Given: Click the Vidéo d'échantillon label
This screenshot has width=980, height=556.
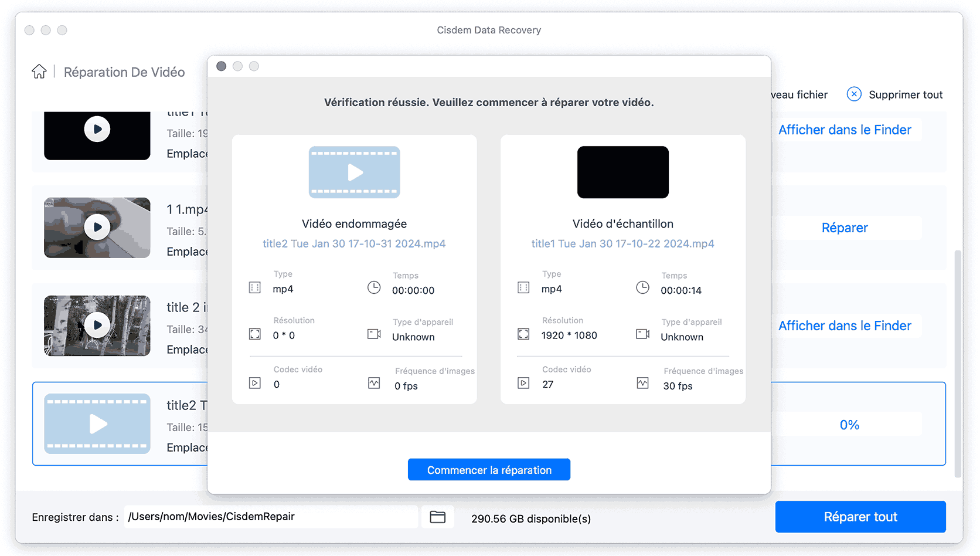Looking at the screenshot, I should click(x=623, y=223).
